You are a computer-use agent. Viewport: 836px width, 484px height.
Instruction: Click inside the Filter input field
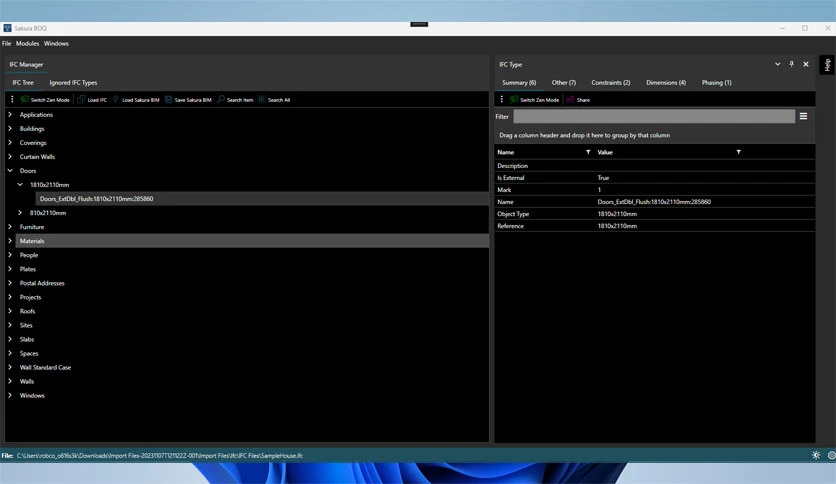click(654, 116)
